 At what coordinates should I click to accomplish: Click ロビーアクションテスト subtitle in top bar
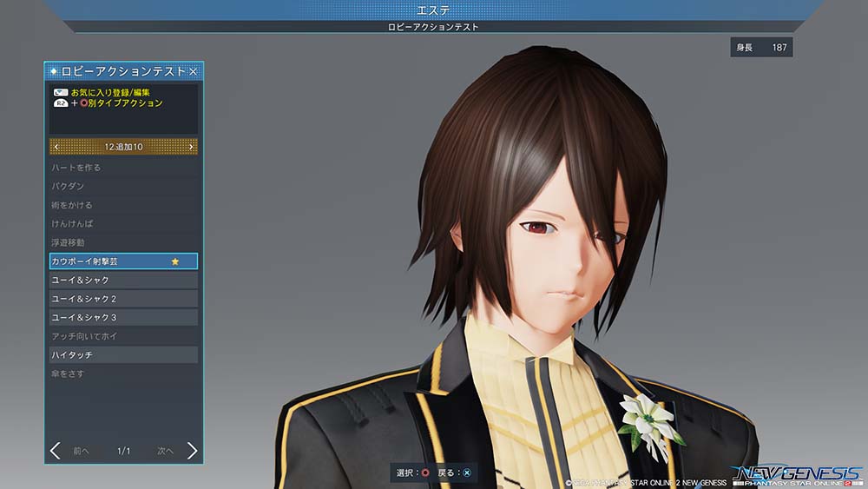(x=433, y=27)
